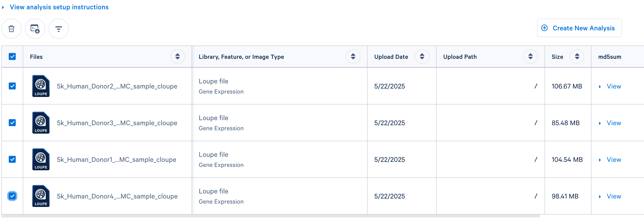Toggle the select-all header checkbox

pos(12,57)
